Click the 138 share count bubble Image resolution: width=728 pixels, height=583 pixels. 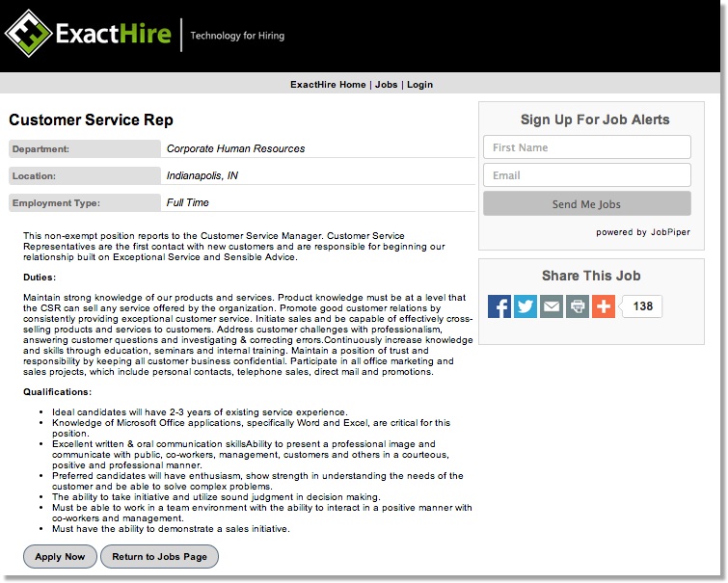point(642,306)
